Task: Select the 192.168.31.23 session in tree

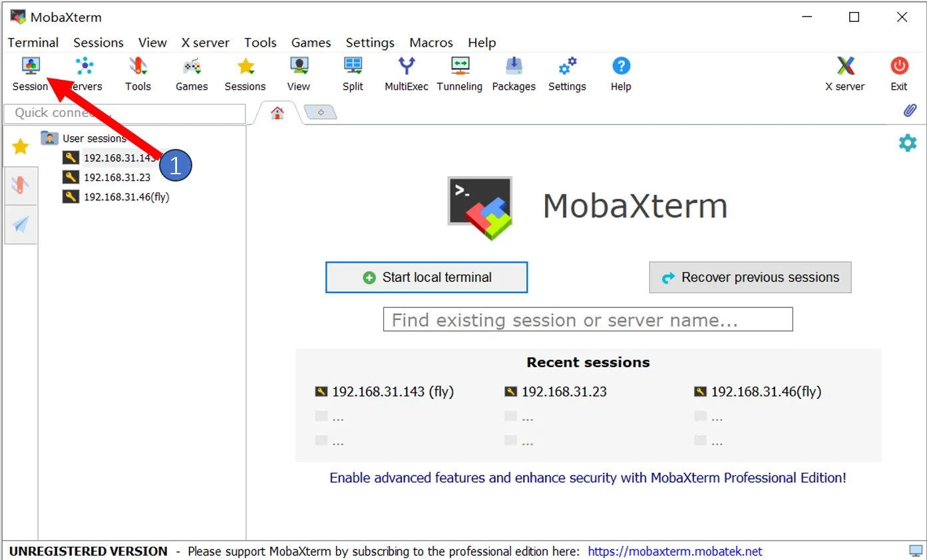Action: tap(116, 178)
